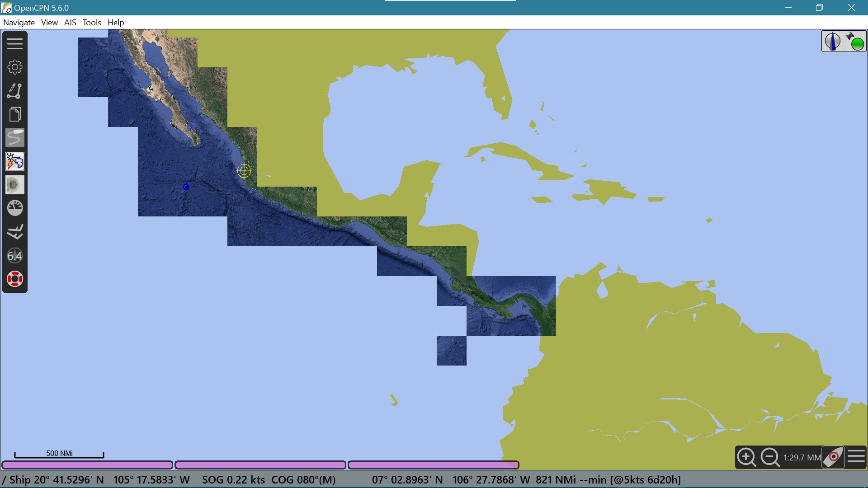
Task: Open the Navigate menu
Action: click(x=19, y=22)
